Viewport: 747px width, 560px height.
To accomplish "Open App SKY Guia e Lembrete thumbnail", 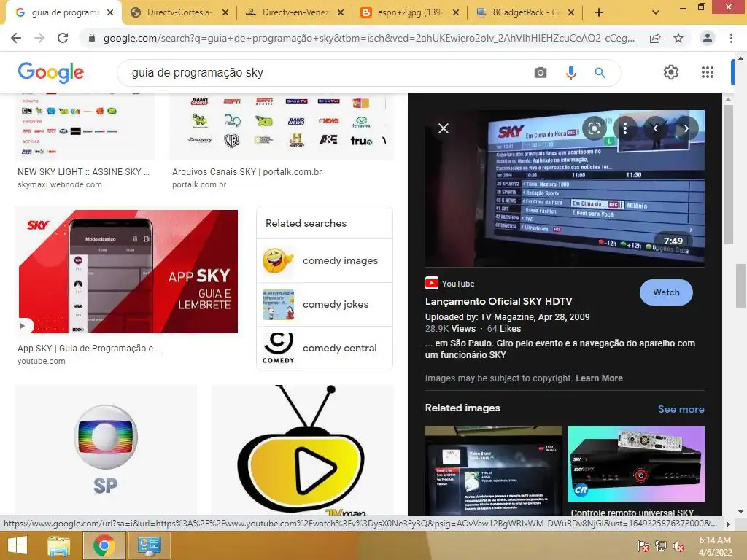I will click(128, 271).
